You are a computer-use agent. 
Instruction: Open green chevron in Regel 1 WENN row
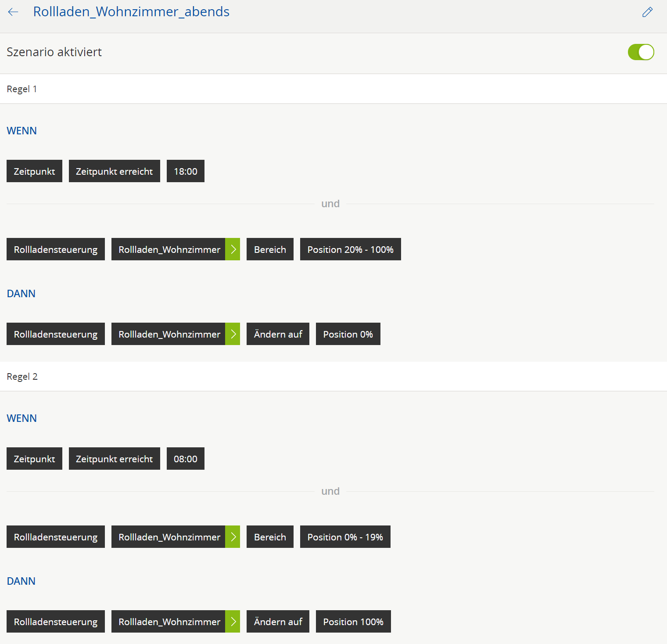click(233, 249)
